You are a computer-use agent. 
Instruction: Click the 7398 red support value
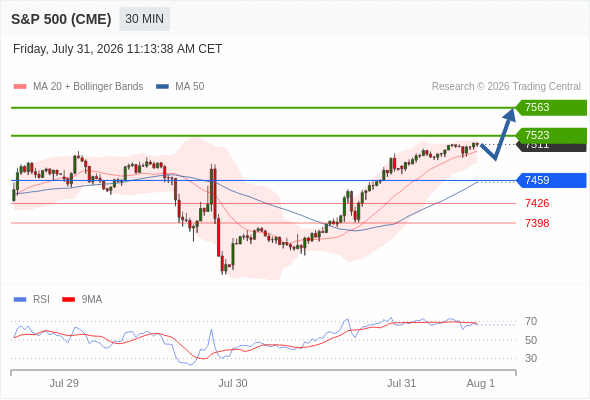(537, 223)
